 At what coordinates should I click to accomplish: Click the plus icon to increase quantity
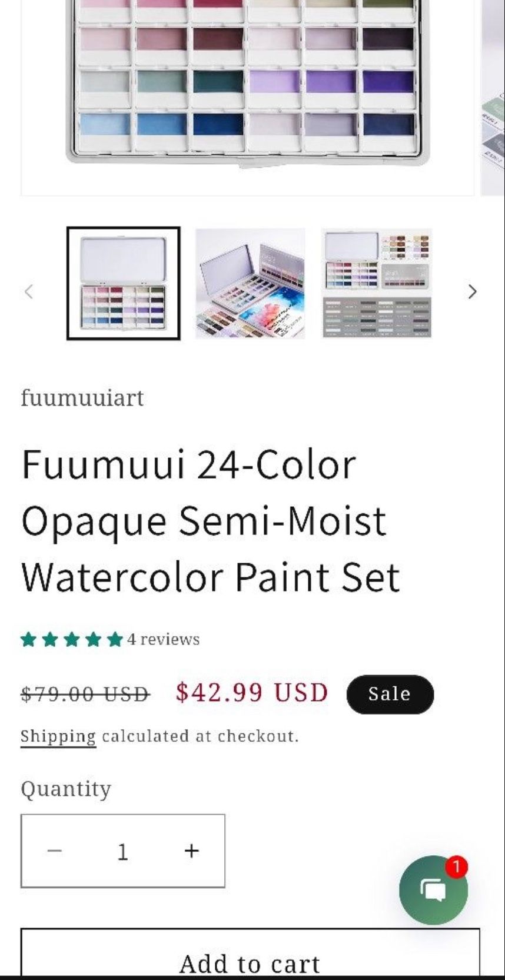click(x=191, y=851)
